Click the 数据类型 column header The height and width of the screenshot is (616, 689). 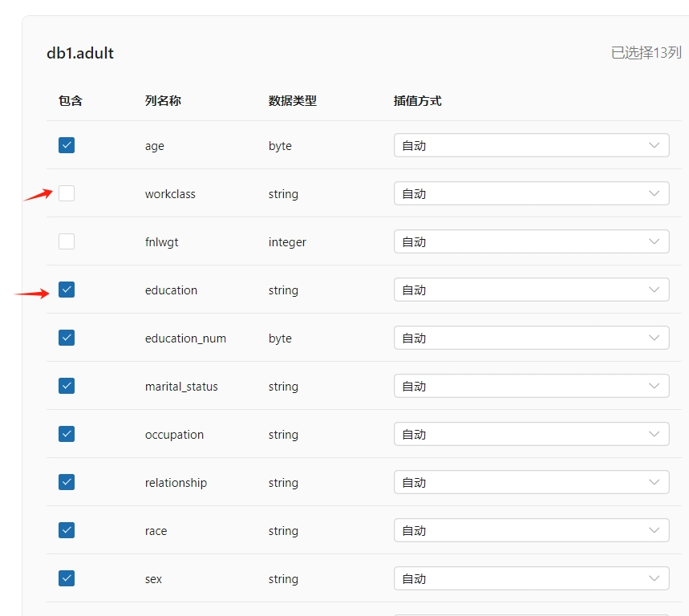293,100
